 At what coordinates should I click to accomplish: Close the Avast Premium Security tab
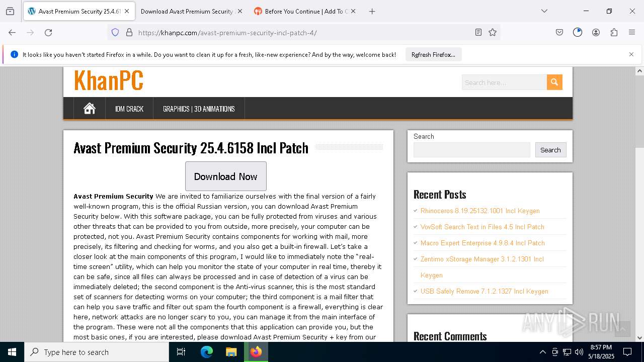click(127, 11)
